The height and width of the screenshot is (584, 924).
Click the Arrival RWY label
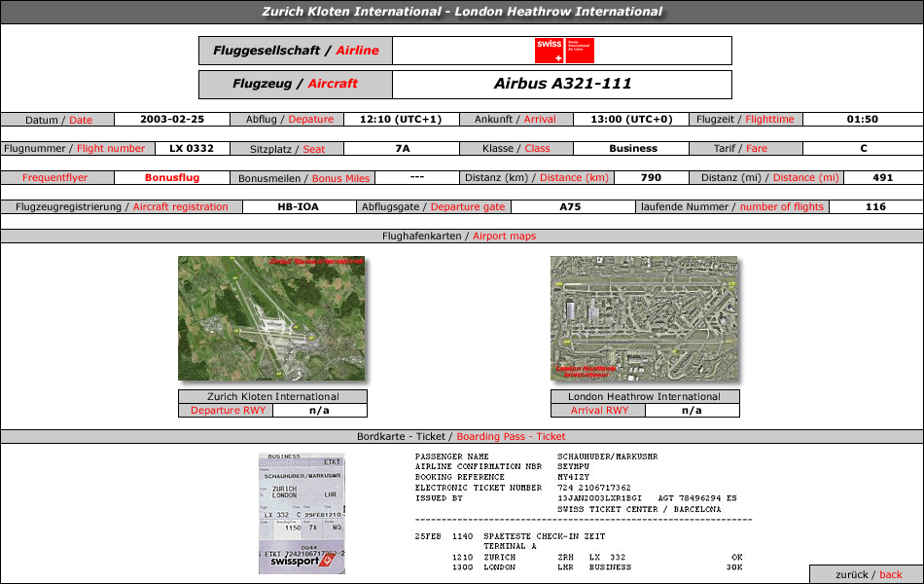[x=599, y=411]
